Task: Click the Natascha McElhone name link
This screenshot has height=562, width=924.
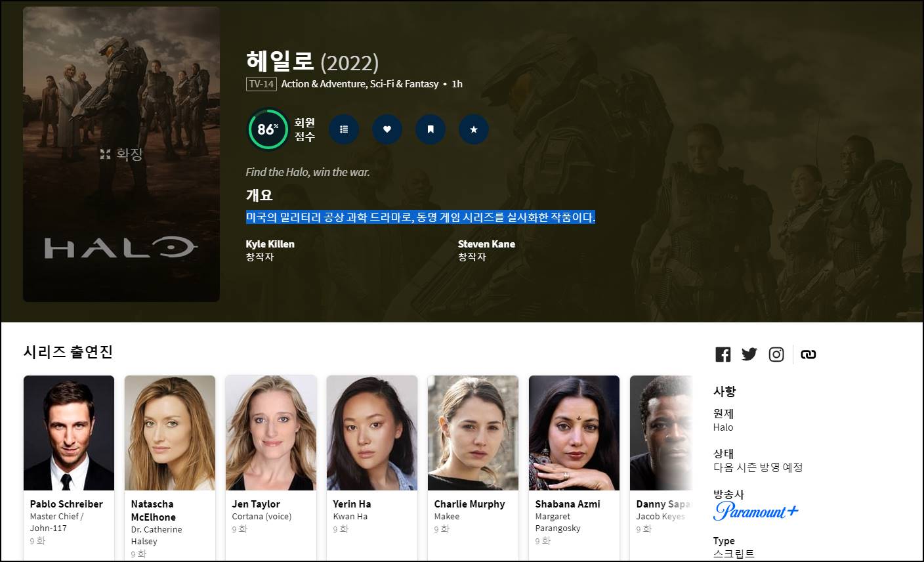Action: click(x=154, y=510)
